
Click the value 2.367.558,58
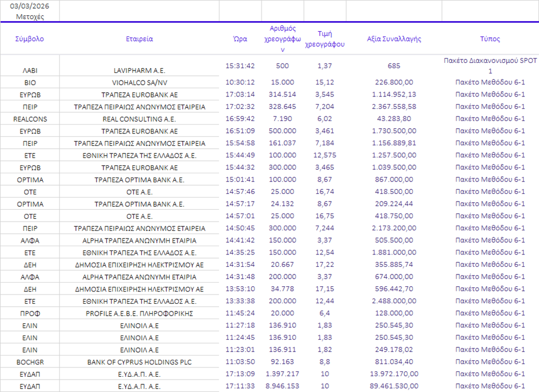[394, 106]
